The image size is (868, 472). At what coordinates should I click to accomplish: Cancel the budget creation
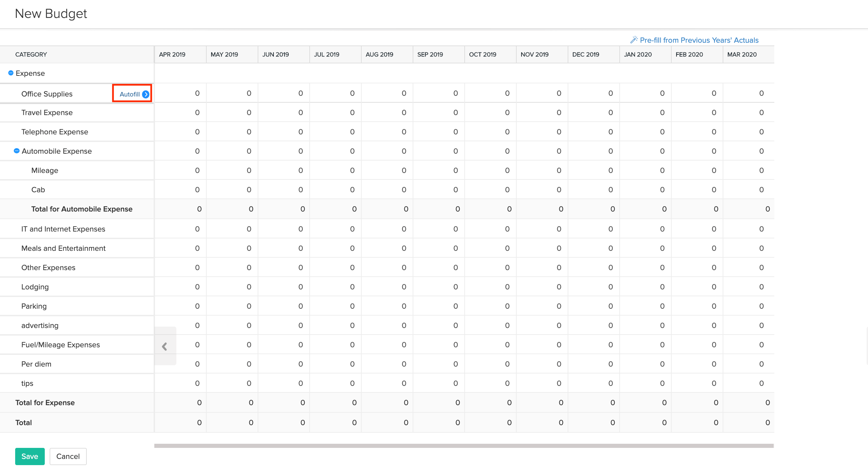[68, 456]
